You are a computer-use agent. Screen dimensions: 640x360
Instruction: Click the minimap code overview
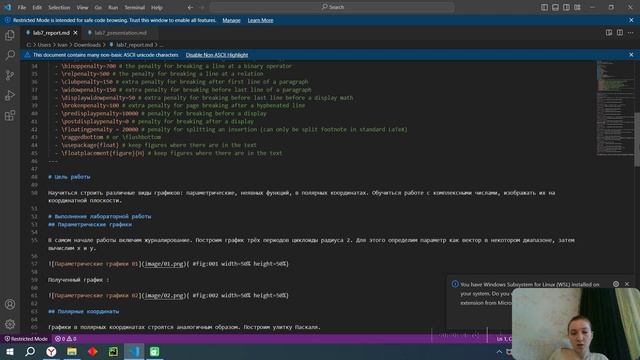click(x=615, y=108)
